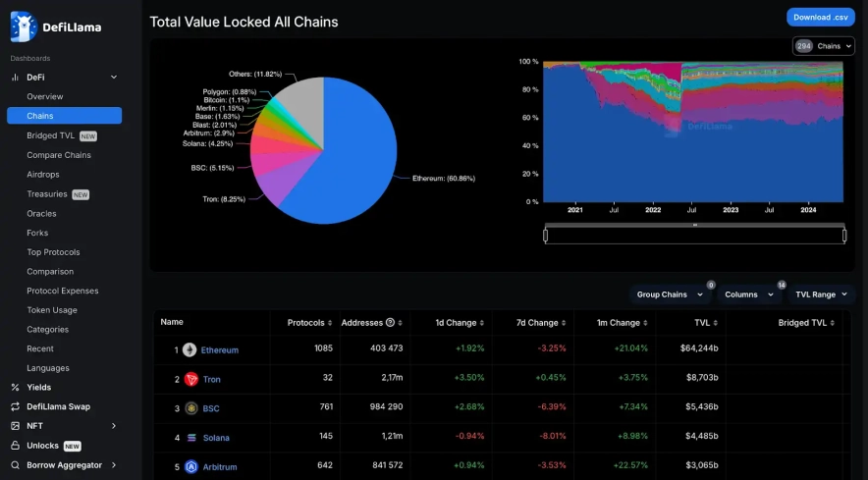This screenshot has height=480, width=868.
Task: Open Bridged TVL in sidebar
Action: click(51, 135)
